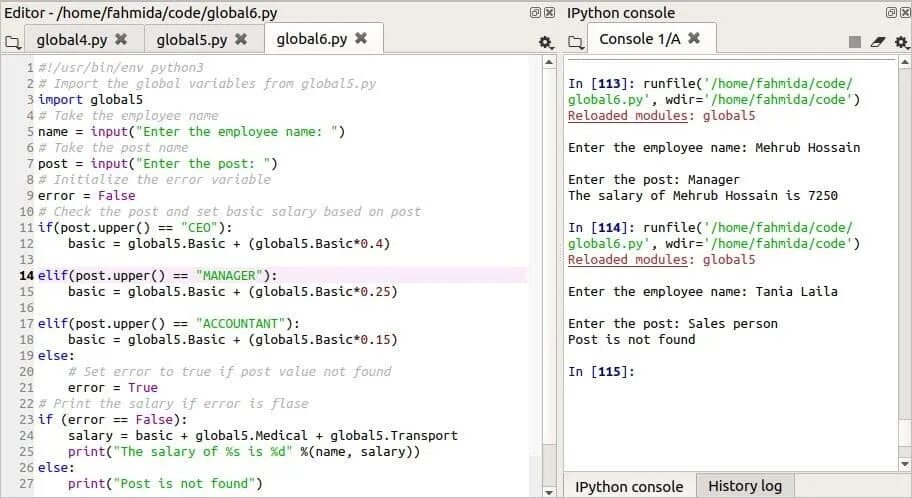Open the History log tab
Image resolution: width=912 pixels, height=498 pixels.
tap(744, 486)
